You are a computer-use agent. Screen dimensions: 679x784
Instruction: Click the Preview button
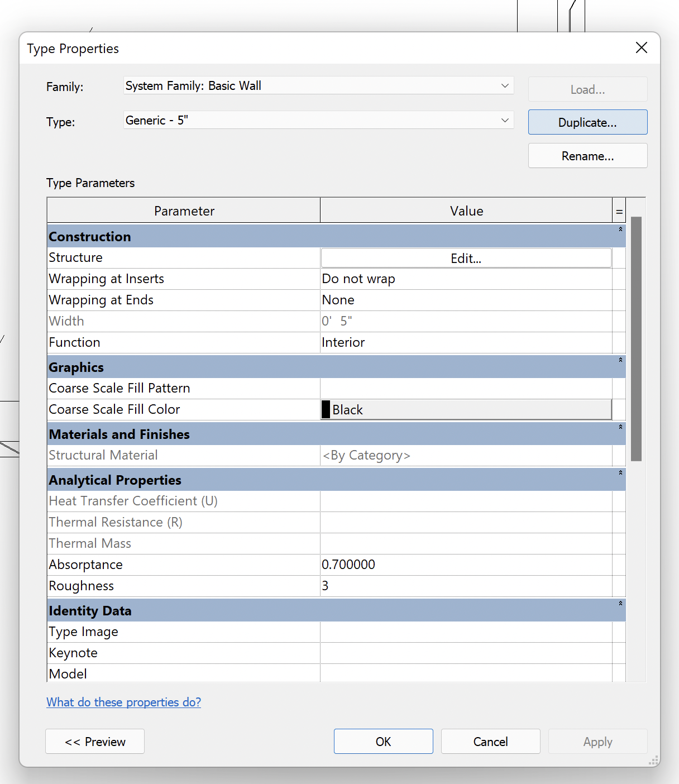coord(94,741)
